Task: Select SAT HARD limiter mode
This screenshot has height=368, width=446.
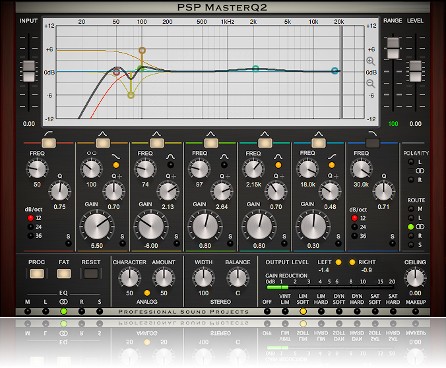Action: 393,311
